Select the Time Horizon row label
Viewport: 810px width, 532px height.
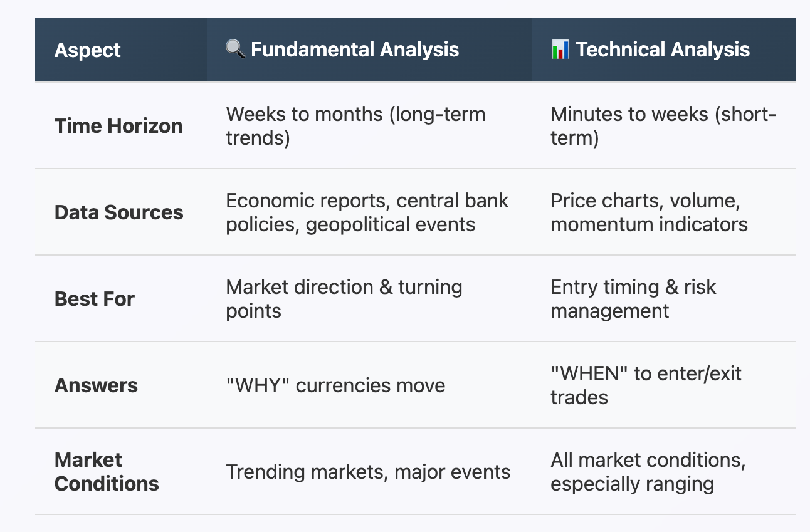point(118,126)
